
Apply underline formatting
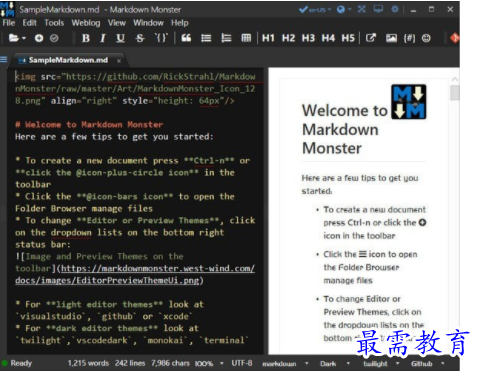(x=120, y=38)
